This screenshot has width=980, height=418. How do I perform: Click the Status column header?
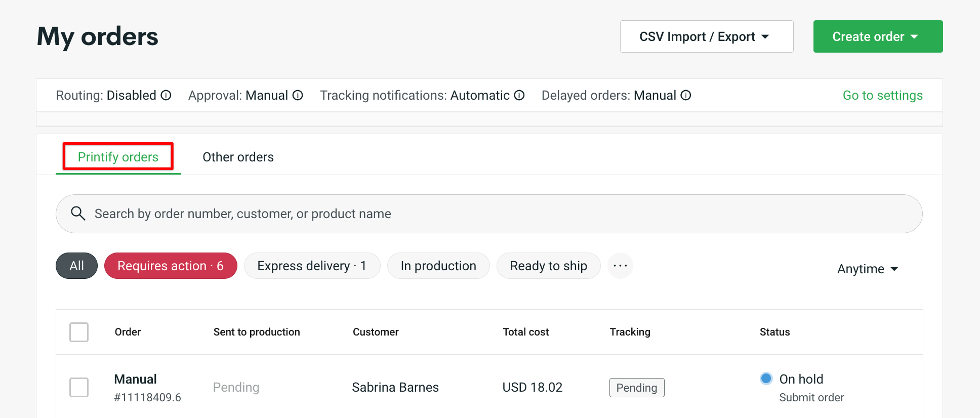pos(774,332)
